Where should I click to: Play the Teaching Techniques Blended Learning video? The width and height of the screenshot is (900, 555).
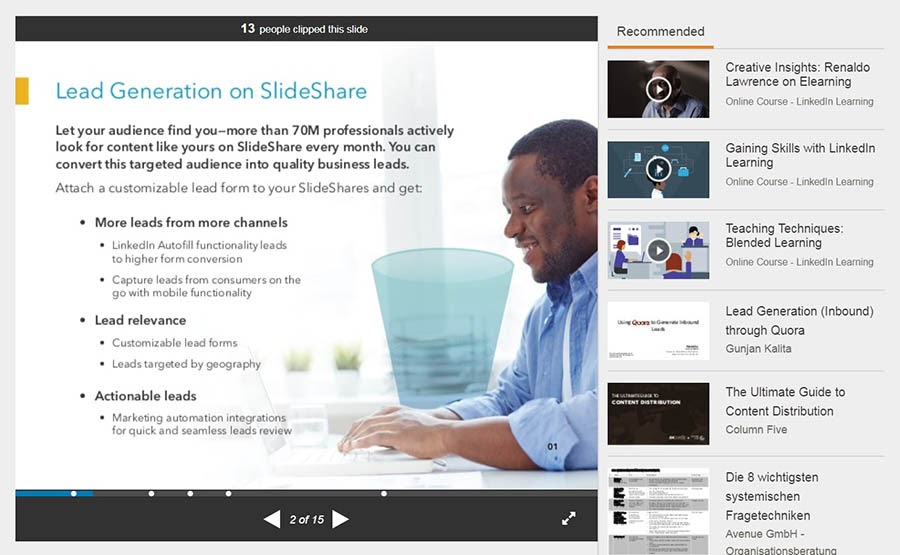click(658, 250)
